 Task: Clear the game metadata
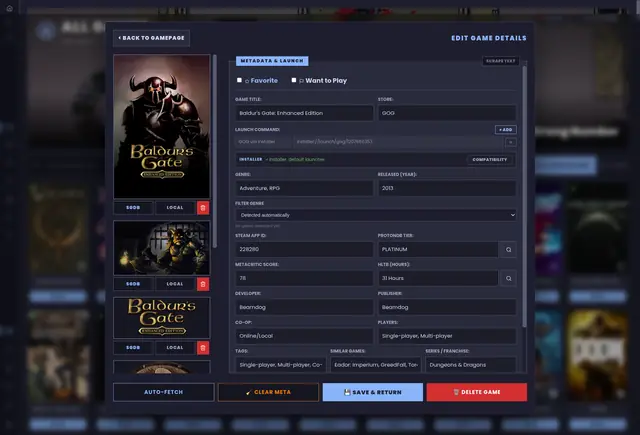click(x=268, y=392)
